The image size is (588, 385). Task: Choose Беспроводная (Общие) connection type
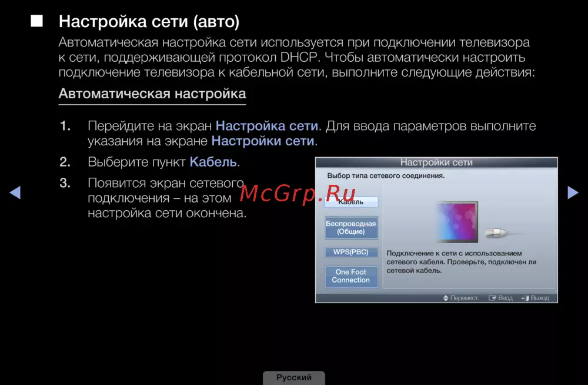pos(351,228)
